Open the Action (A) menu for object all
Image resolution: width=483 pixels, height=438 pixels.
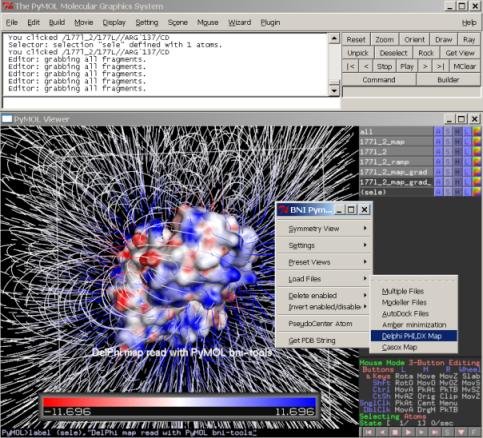438,132
